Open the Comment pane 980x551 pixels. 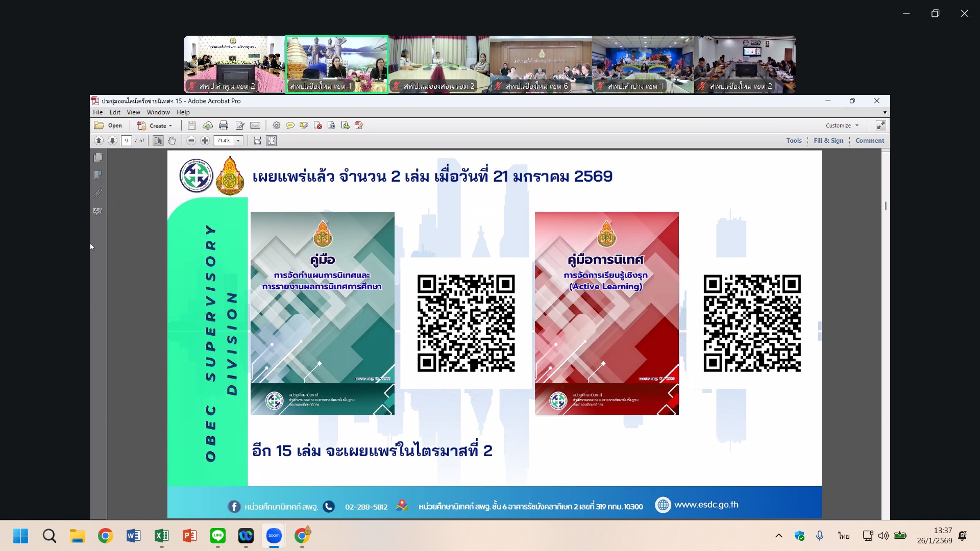click(x=870, y=141)
